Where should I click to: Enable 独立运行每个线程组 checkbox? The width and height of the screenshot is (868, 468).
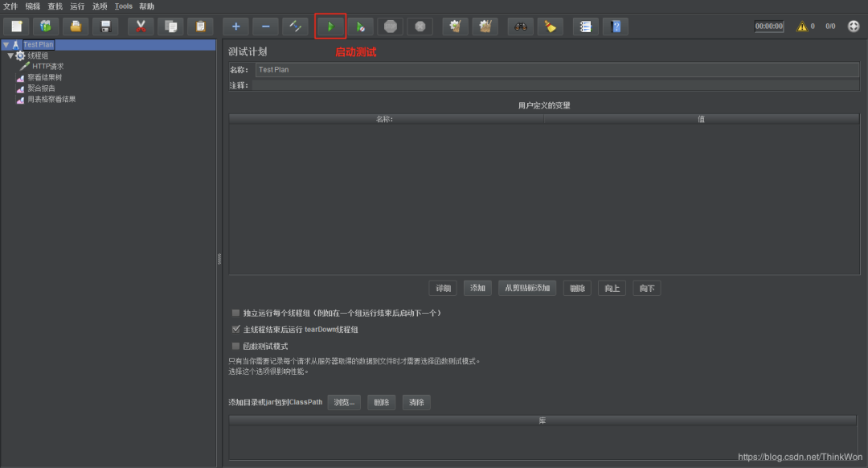[235, 314]
